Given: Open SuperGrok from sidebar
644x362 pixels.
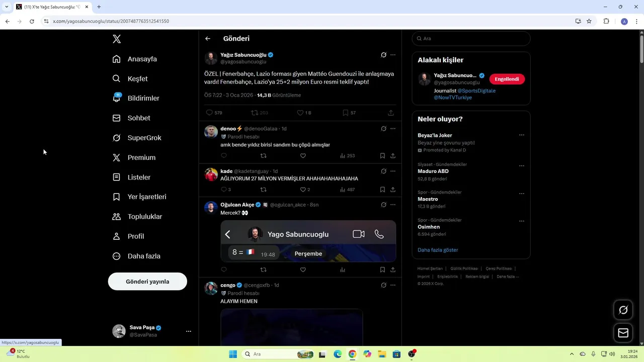Looking at the screenshot, I should point(137,138).
